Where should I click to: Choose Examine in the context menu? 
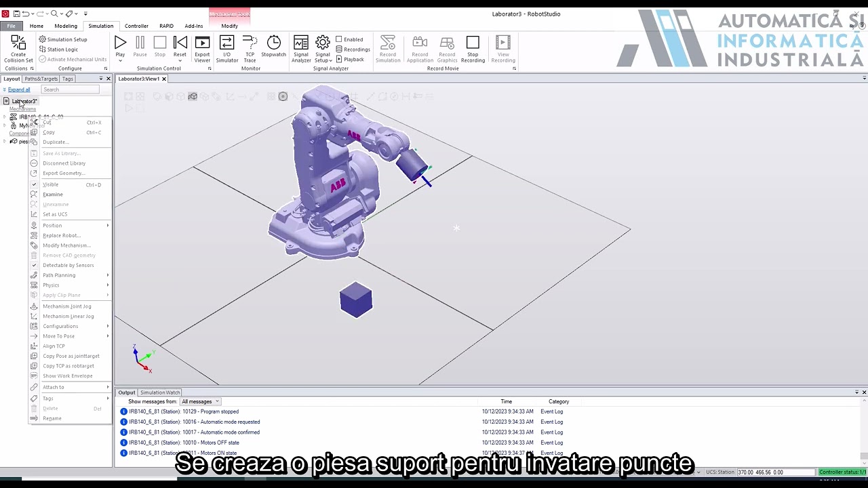53,195
